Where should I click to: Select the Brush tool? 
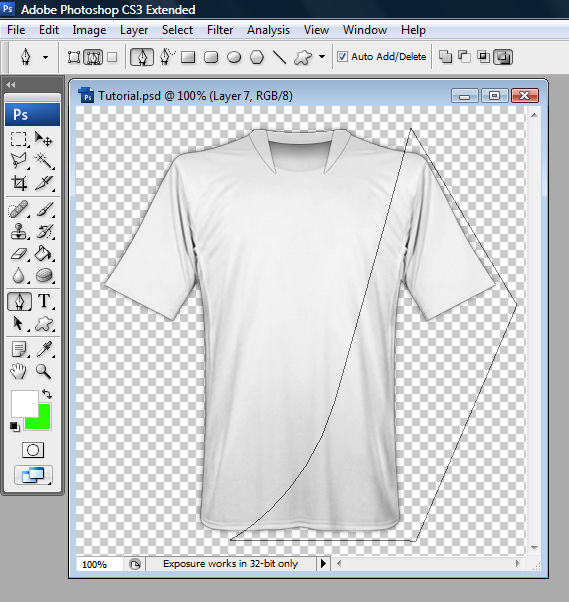tap(45, 210)
